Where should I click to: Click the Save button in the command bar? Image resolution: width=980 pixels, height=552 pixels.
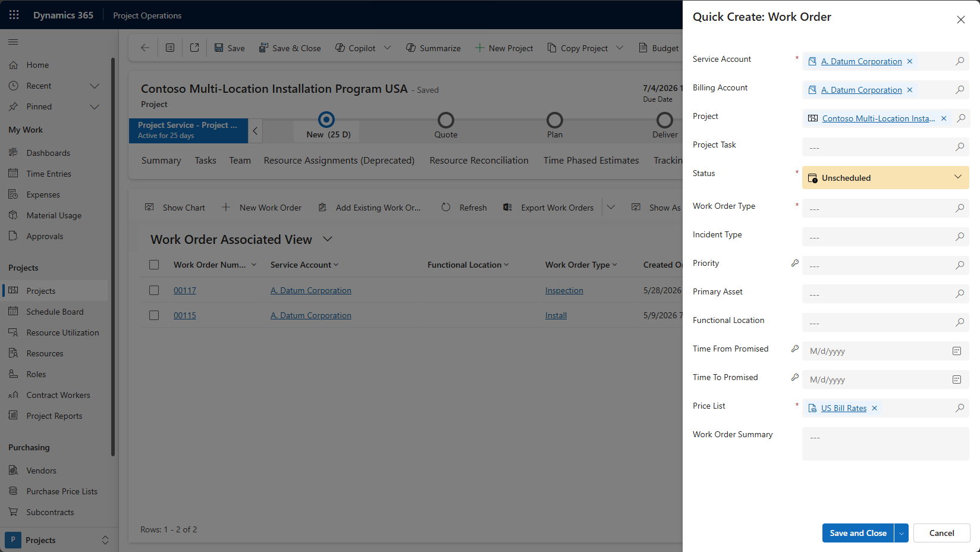click(x=230, y=48)
